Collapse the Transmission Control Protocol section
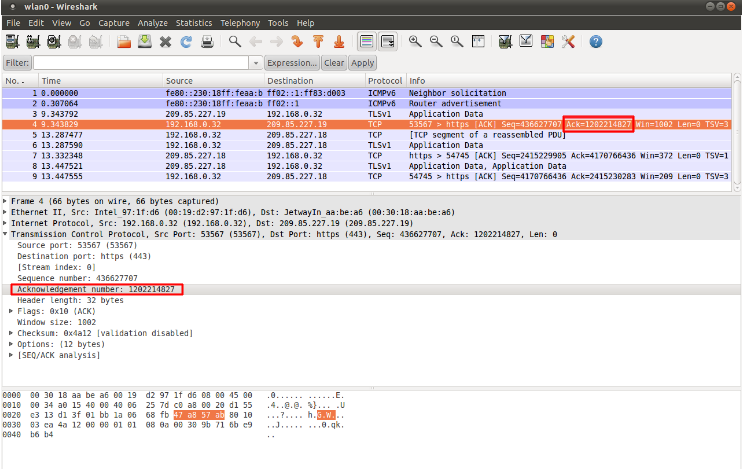The image size is (743, 469). click(x=5, y=234)
